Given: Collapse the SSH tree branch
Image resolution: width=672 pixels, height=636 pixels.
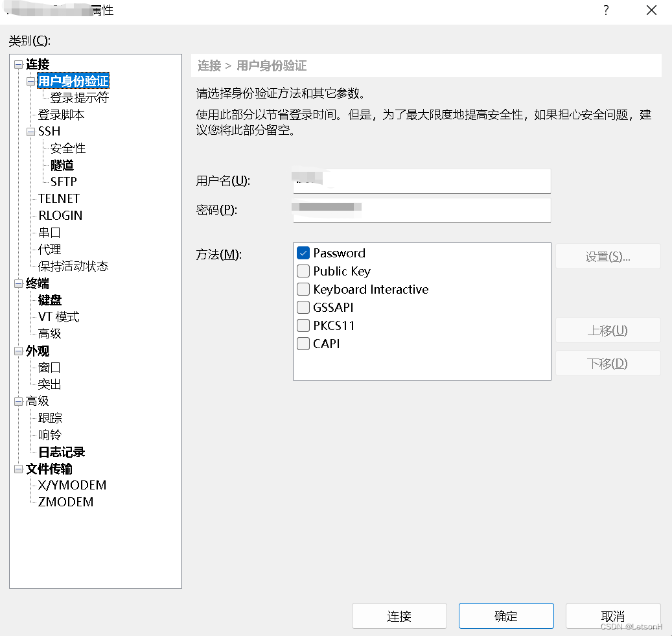Looking at the screenshot, I should pos(30,131).
